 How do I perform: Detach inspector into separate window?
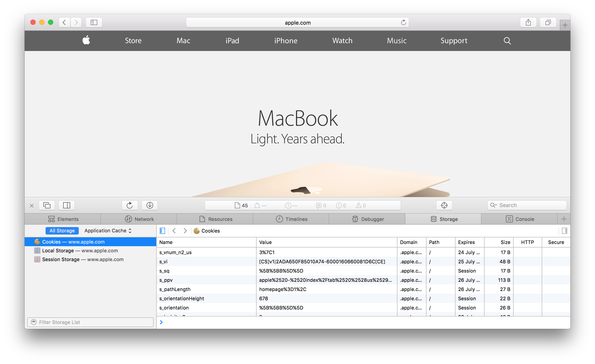pyautogui.click(x=47, y=205)
